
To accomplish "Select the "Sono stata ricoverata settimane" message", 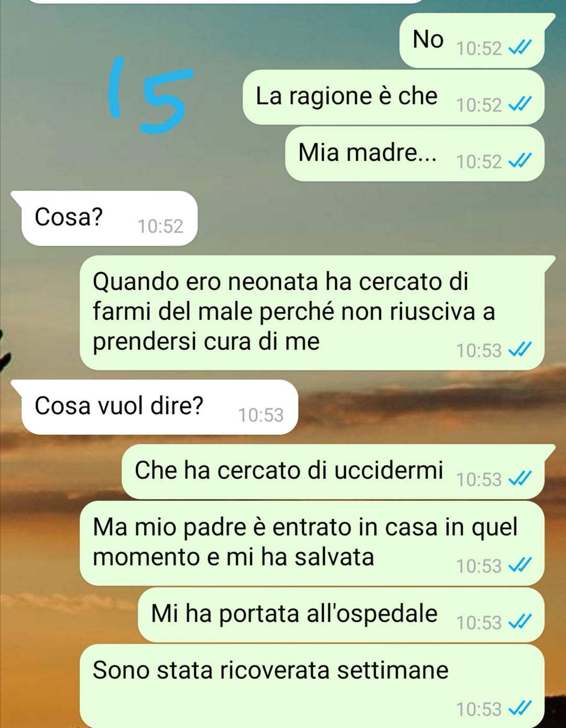I will coord(312,686).
